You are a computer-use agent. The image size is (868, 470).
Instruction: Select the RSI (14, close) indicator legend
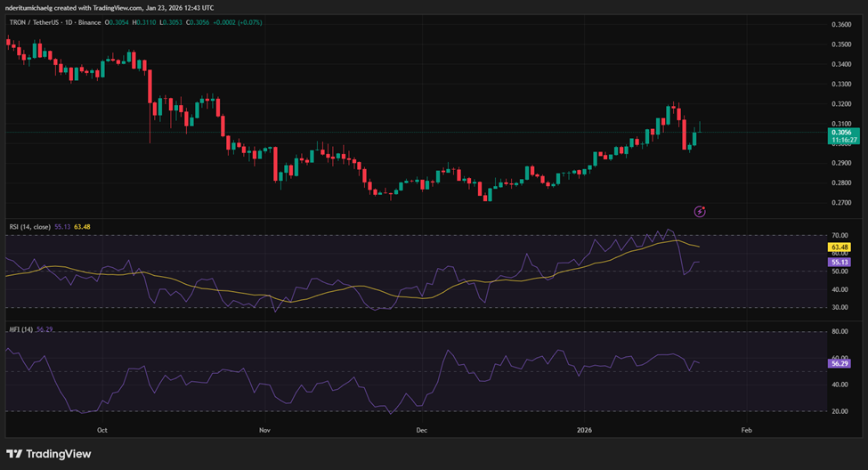click(28, 226)
